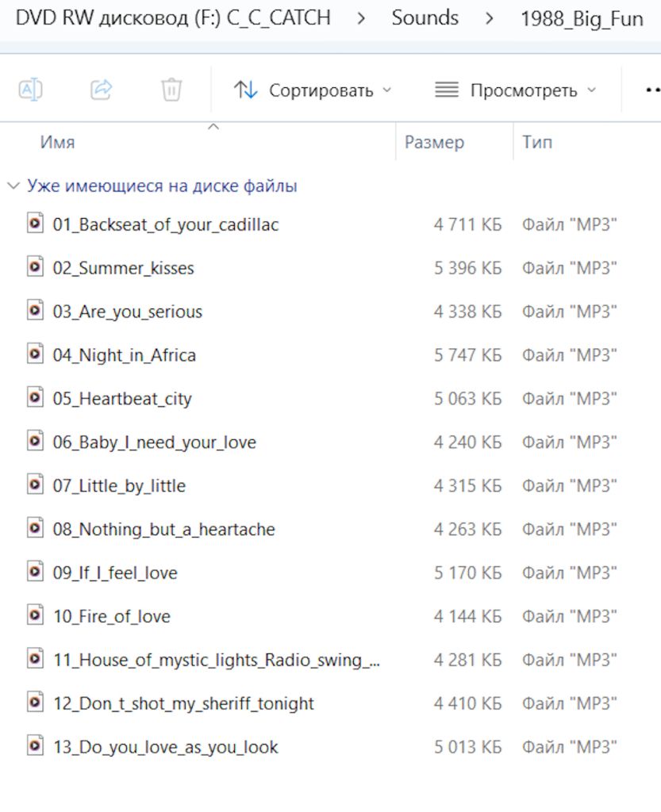The image size is (661, 812).
Task: Click the size value 5 013 КБ
Action: click(467, 747)
